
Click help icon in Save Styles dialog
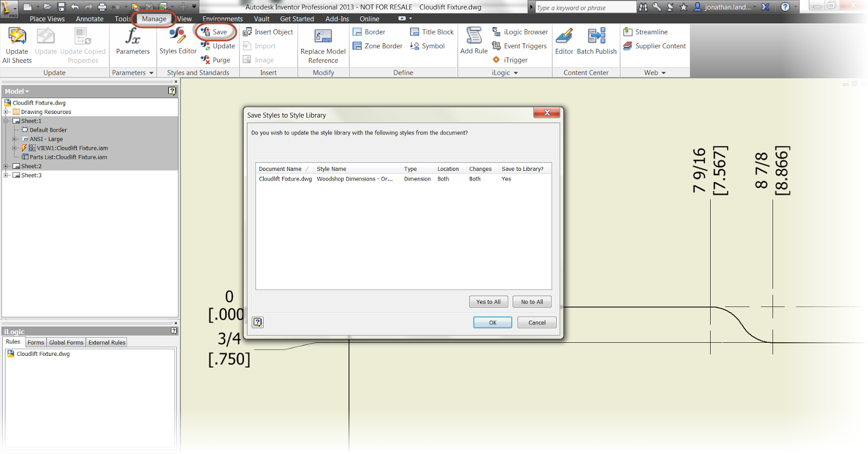pyautogui.click(x=258, y=322)
